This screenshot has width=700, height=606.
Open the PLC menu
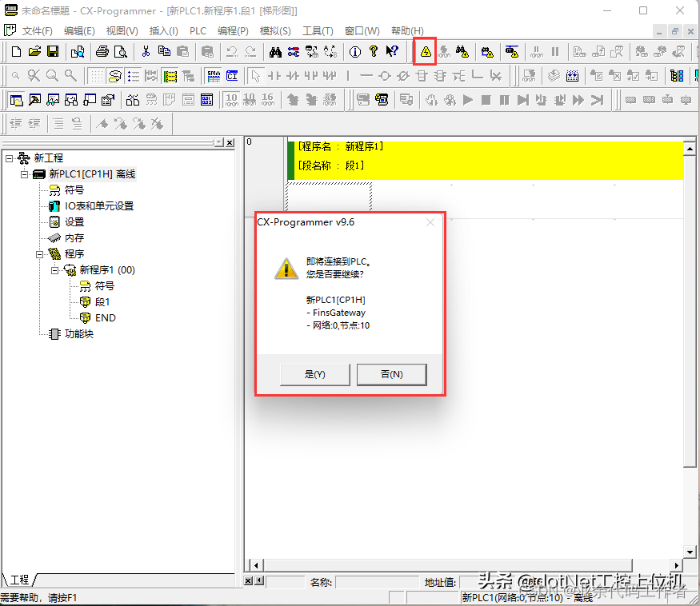[198, 31]
